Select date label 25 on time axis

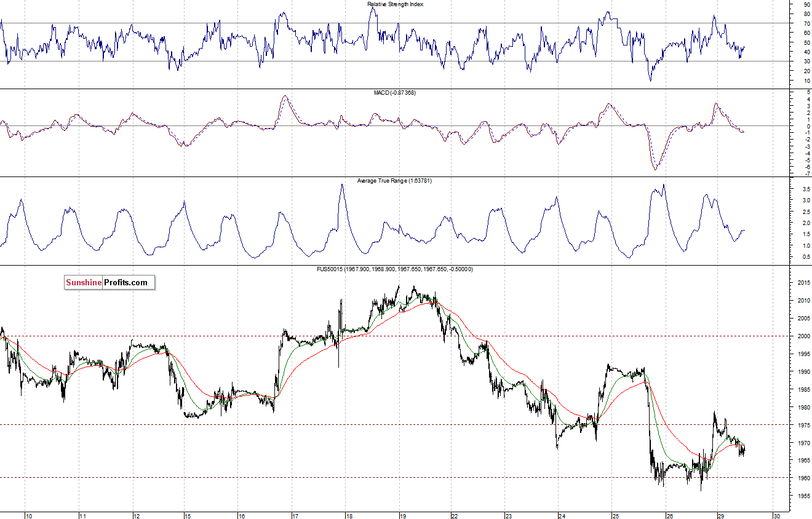[615, 516]
